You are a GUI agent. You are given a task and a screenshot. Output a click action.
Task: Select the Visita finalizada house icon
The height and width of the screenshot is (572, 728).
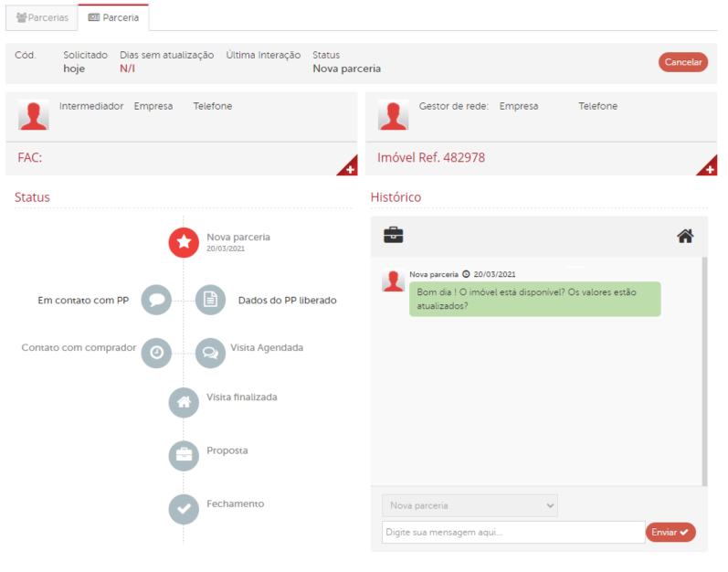click(184, 402)
